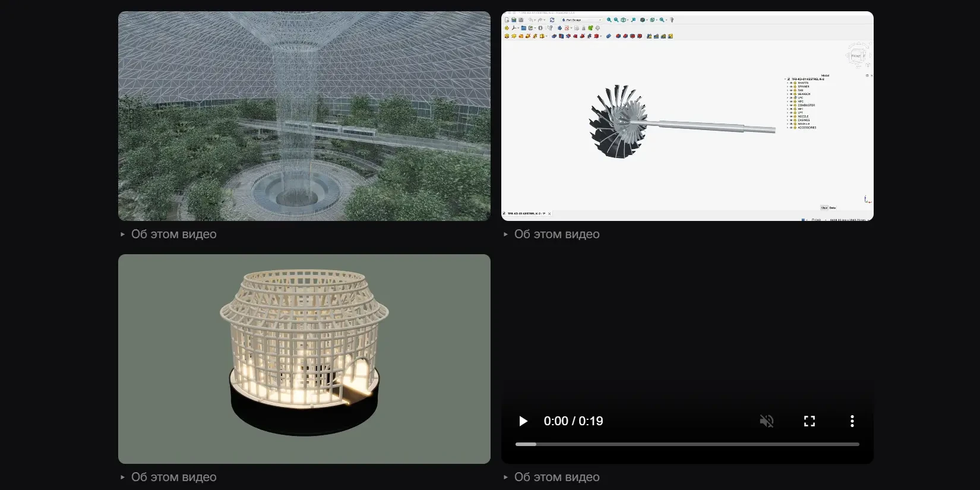Click the turbine fan model in FreeCAD video

(618, 122)
